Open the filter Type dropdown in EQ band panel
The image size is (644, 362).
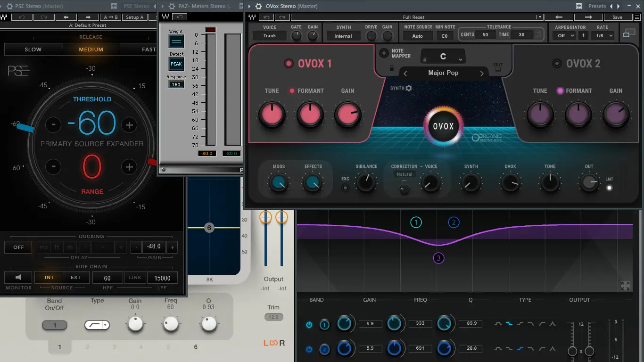click(x=97, y=325)
